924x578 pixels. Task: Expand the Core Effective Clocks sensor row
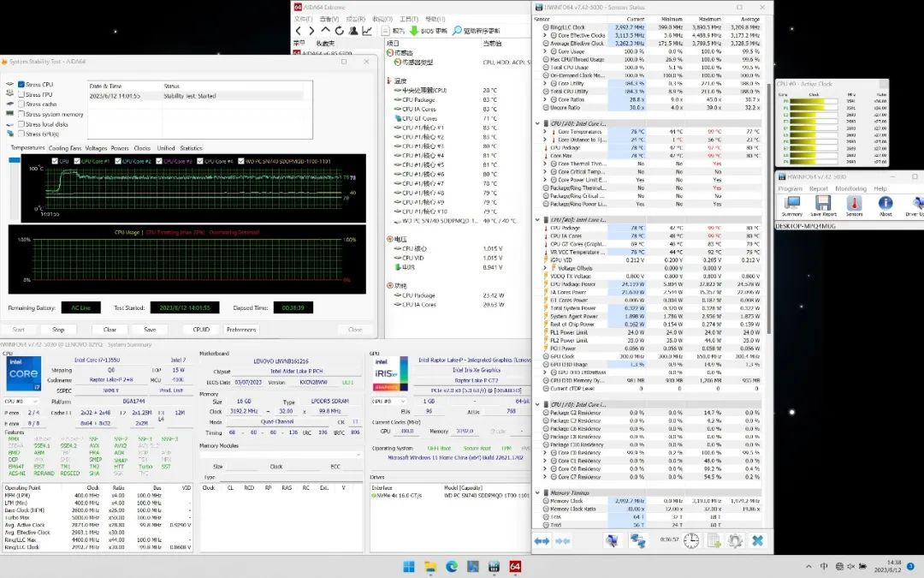[544, 36]
